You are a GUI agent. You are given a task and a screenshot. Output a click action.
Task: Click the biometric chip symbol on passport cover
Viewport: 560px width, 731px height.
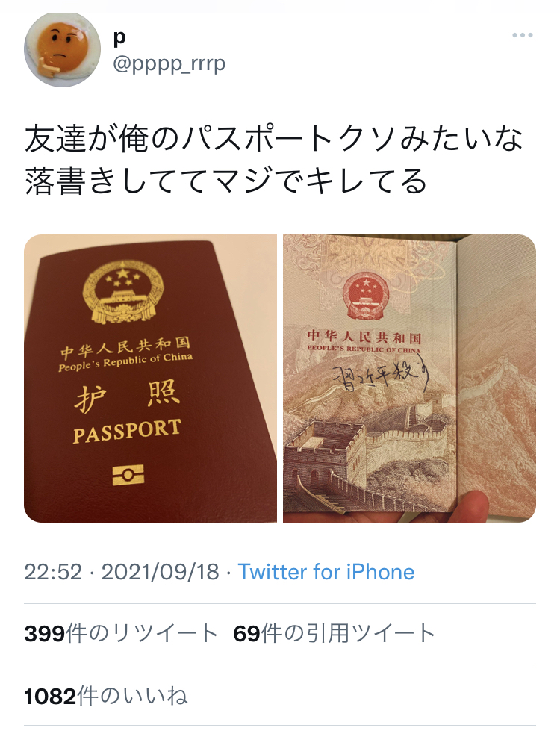[128, 475]
